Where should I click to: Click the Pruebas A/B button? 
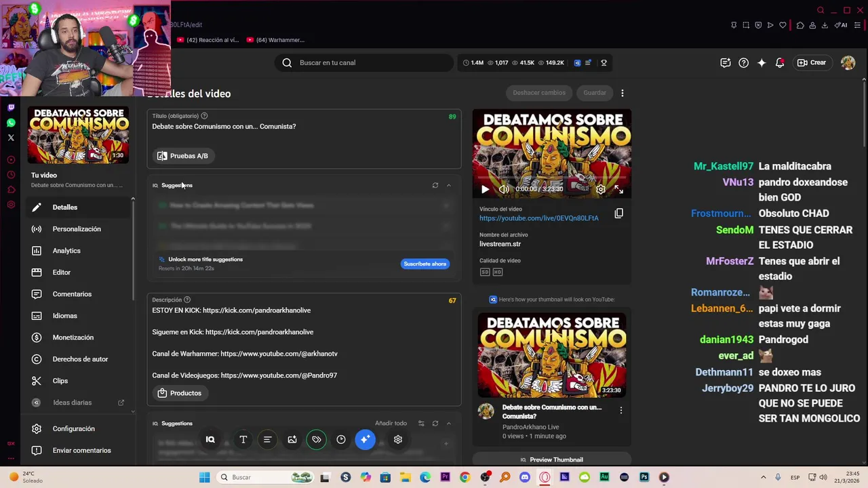(183, 156)
